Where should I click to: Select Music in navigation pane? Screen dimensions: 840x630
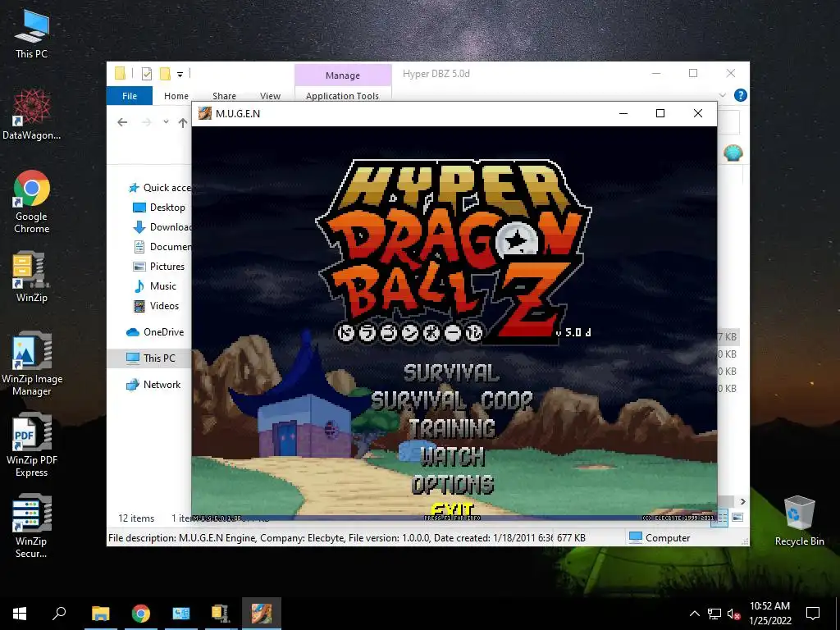point(154,286)
